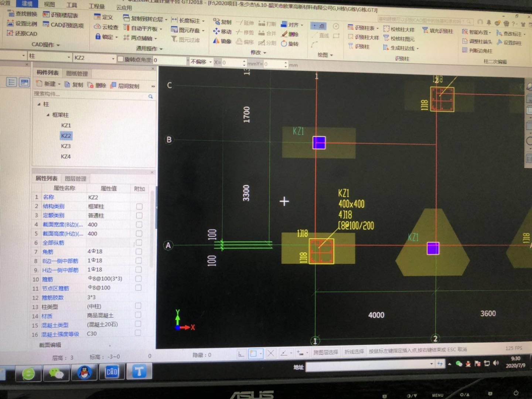
Task: Tick 附加 checkbox for 节点区箍筋 row
Action: [138, 288]
